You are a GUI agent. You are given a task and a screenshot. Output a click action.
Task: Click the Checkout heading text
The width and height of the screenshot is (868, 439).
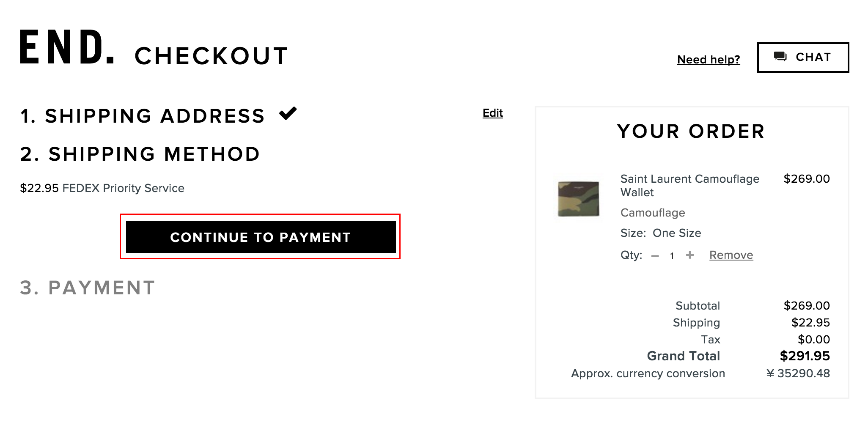pos(212,56)
